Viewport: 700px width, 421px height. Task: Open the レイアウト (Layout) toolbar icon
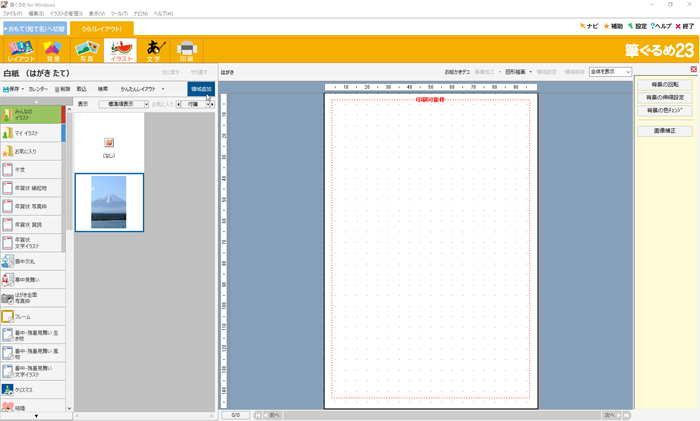[20, 50]
